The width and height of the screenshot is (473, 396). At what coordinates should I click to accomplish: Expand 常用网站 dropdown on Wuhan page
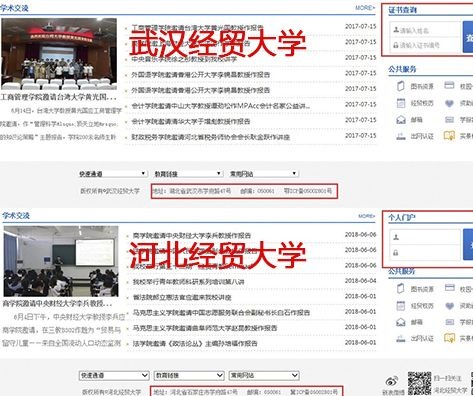pos(264,174)
